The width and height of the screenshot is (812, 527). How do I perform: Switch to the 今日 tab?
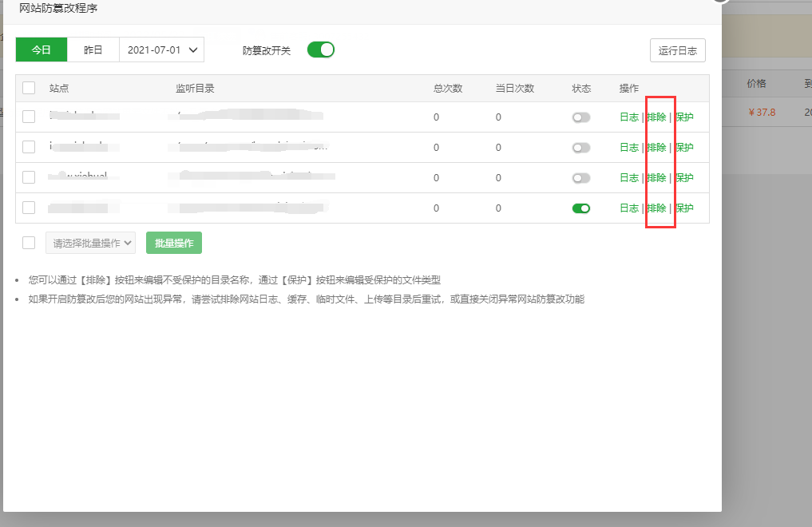click(42, 50)
